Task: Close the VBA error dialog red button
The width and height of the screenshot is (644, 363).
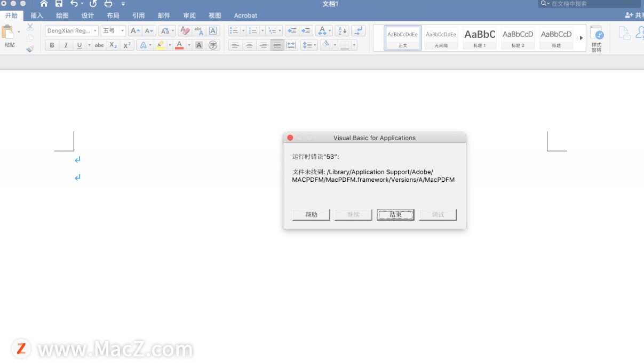Action: point(290,138)
